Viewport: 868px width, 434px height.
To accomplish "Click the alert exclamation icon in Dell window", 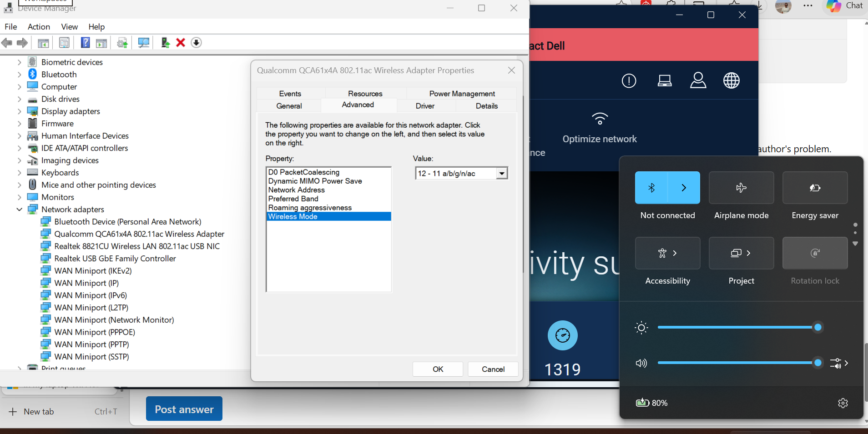I will 629,81.
